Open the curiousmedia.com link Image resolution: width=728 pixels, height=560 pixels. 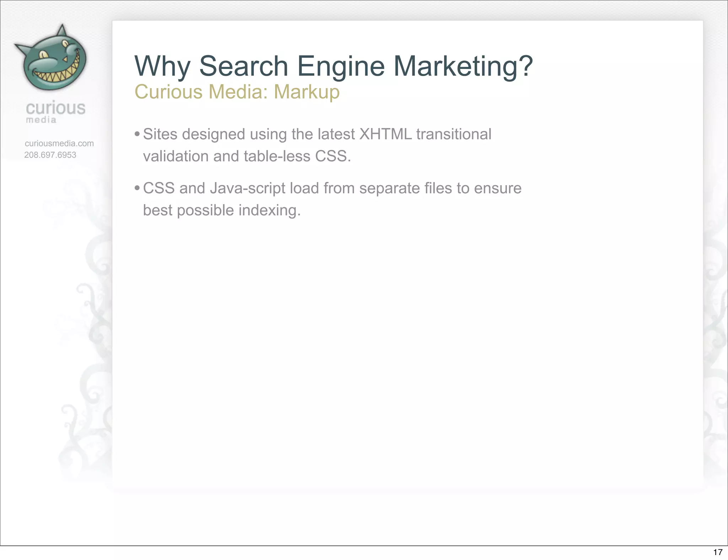point(59,144)
